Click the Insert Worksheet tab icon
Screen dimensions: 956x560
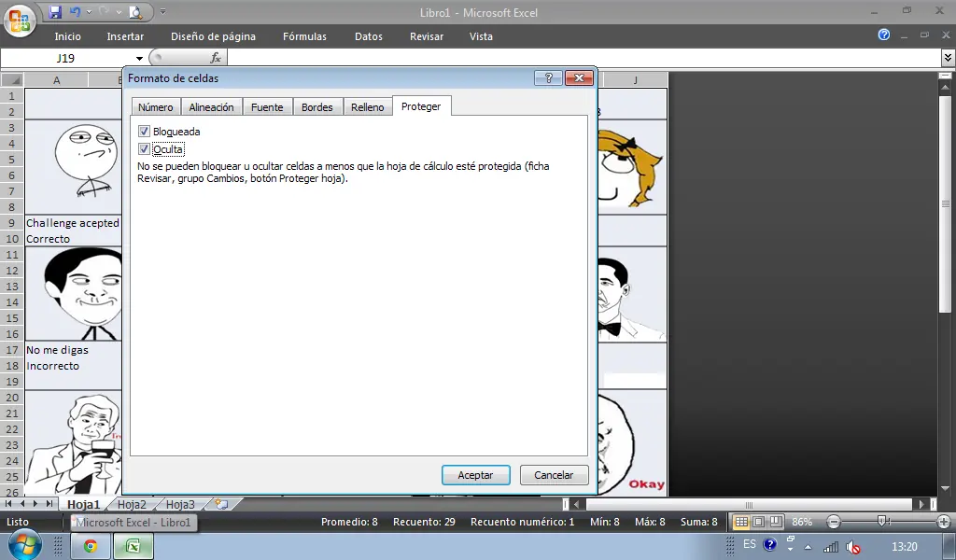pos(221,504)
